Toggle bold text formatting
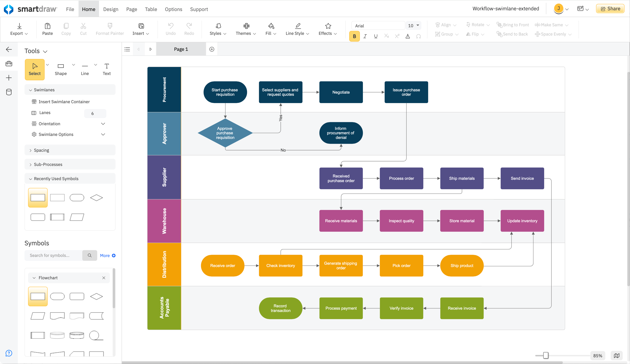 click(354, 36)
